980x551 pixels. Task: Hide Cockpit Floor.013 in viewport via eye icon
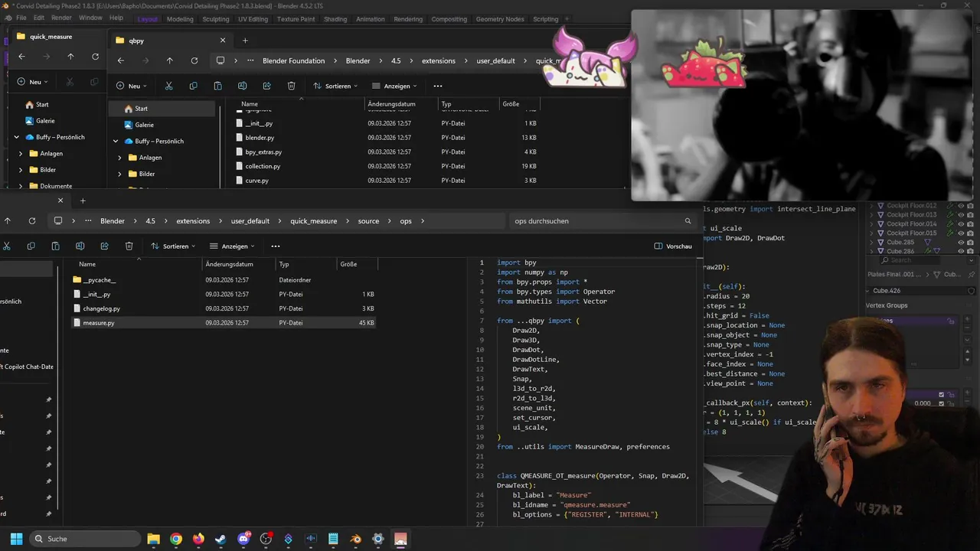pos(961,214)
